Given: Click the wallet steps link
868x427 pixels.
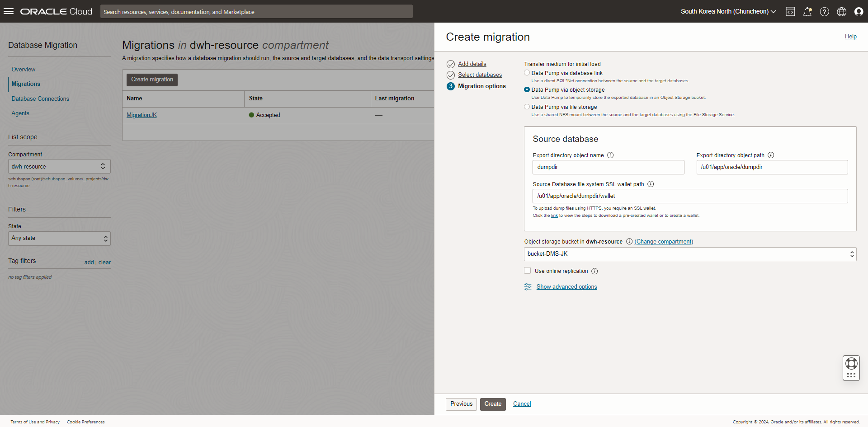Looking at the screenshot, I should coord(554,216).
